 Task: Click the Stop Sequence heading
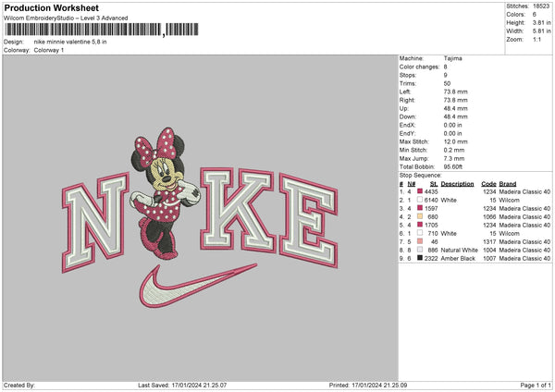tap(421, 175)
